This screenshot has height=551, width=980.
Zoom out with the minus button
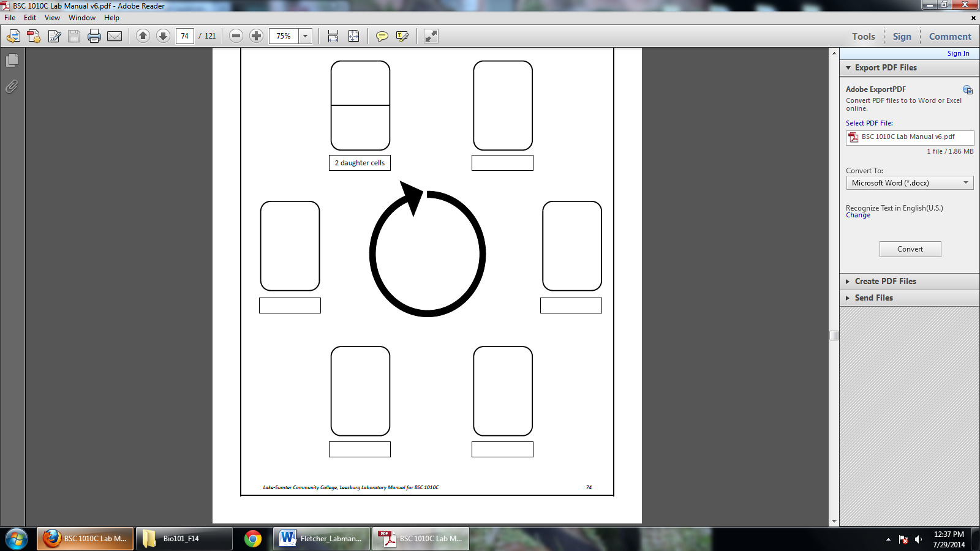(x=236, y=36)
